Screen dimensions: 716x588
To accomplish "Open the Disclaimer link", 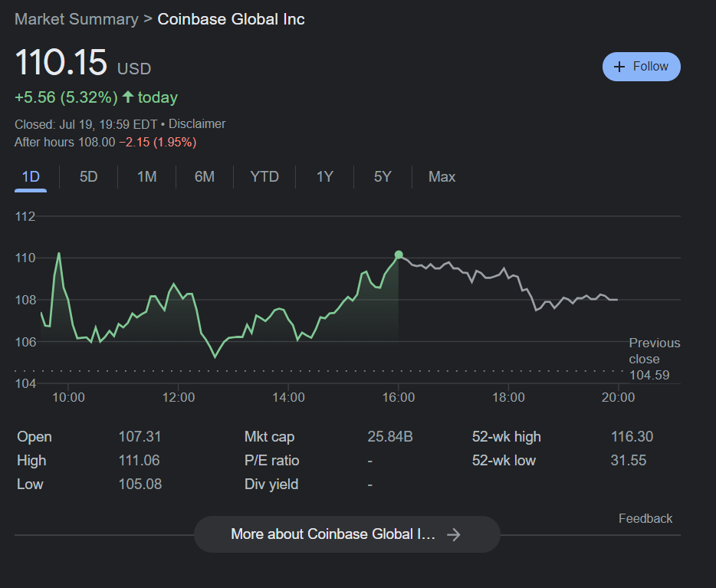I will (197, 123).
